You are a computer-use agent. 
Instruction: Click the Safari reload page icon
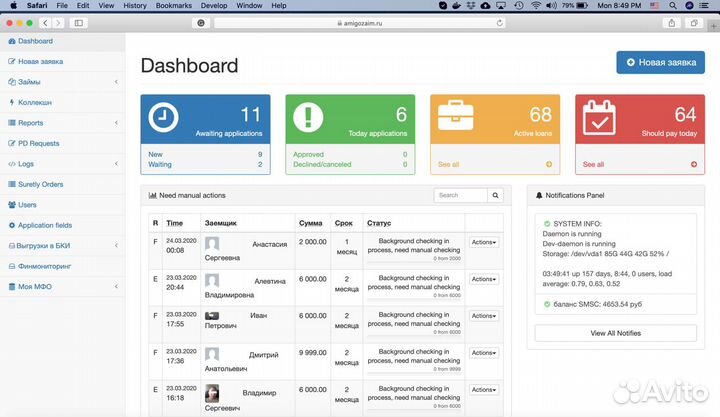point(500,22)
